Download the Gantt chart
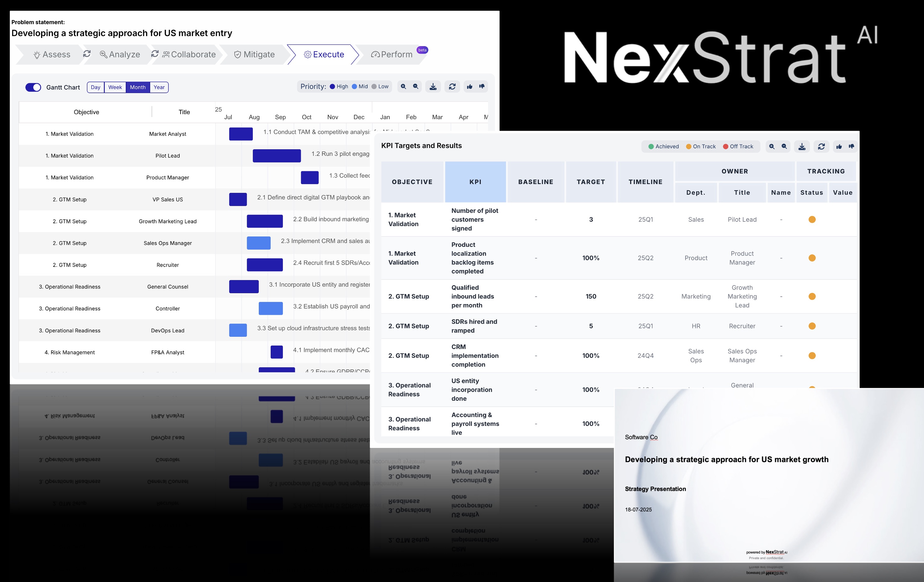Screen dimensions: 924x582 433,86
